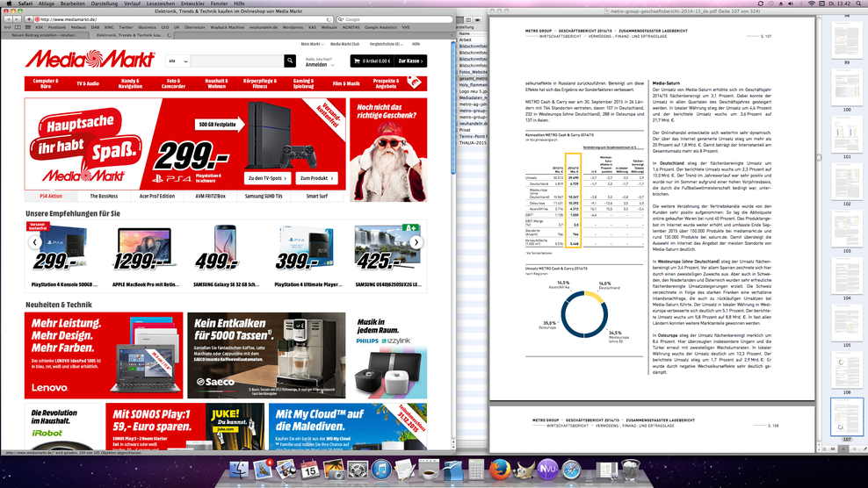Click the Safari address bar URL field

click(183, 19)
